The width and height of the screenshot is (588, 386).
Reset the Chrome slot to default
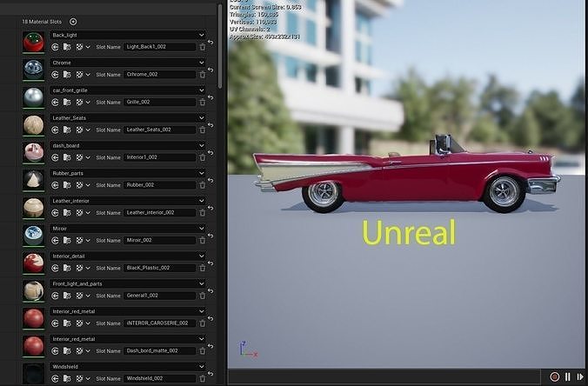point(210,70)
